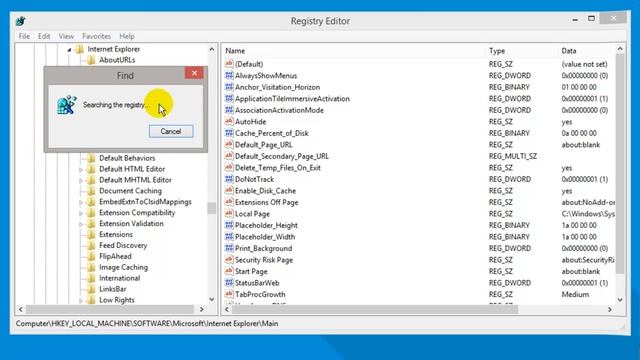Open the Edit menu

pyautogui.click(x=44, y=36)
